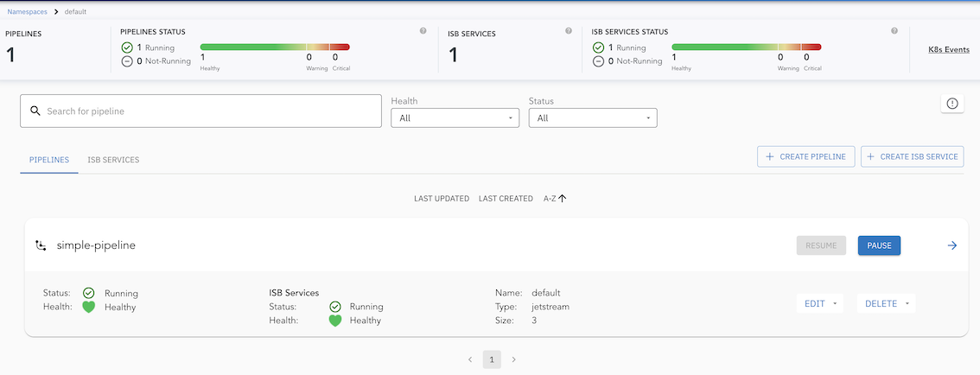
Task: Click the Pipelines Status not-running minus icon
Action: click(127, 61)
